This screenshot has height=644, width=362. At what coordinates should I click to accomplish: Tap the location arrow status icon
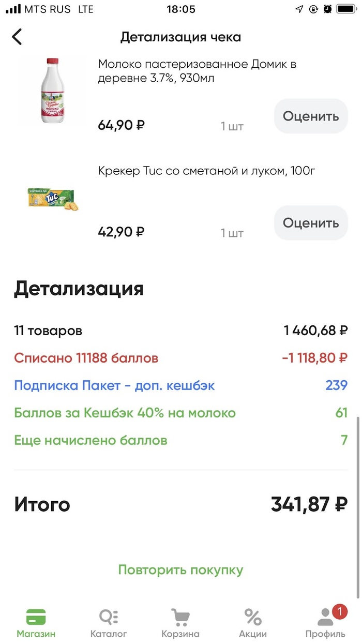coord(299,9)
